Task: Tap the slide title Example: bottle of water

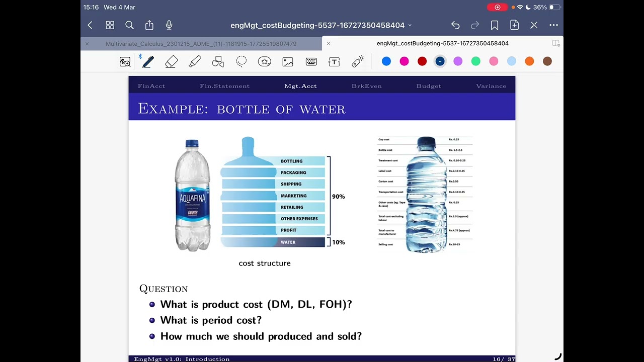Action: click(x=242, y=109)
